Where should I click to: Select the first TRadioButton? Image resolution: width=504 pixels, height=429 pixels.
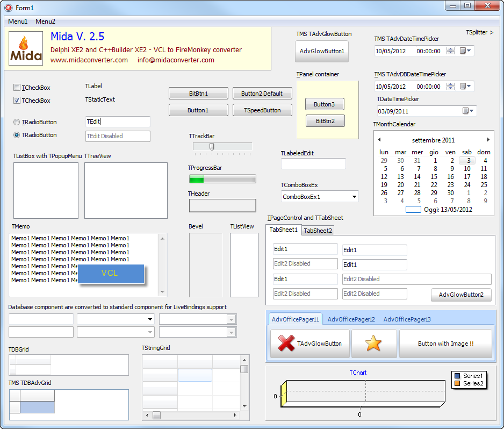pos(17,122)
